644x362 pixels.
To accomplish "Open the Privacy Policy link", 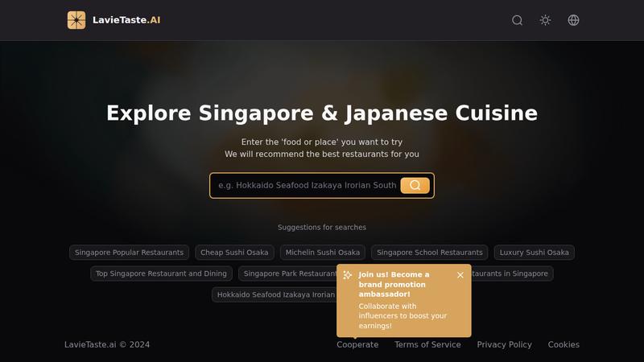I will coord(504,345).
